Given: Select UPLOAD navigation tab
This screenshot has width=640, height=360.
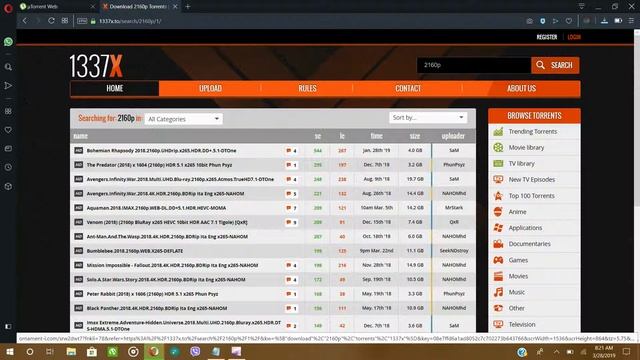Looking at the screenshot, I should 210,88.
